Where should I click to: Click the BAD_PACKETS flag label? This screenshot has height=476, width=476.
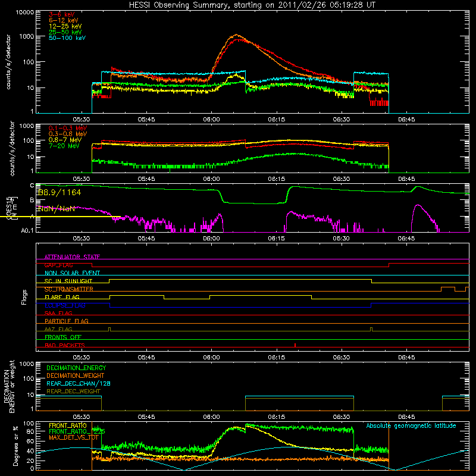click(65, 345)
